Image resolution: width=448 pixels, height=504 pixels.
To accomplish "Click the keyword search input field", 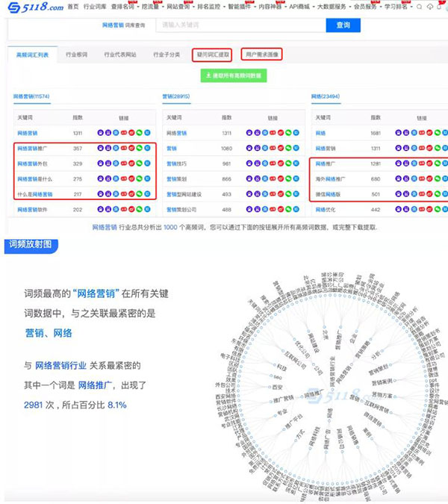I will click(x=239, y=25).
